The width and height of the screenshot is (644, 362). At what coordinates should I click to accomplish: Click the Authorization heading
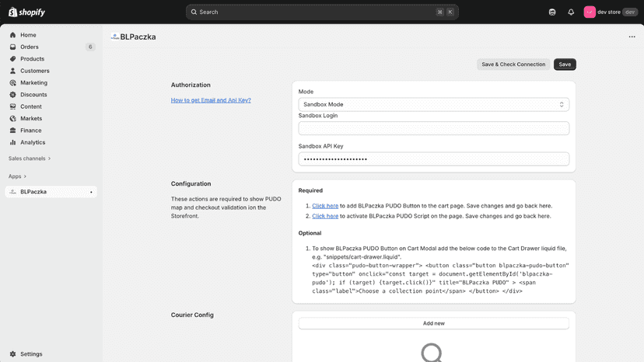pyautogui.click(x=191, y=85)
